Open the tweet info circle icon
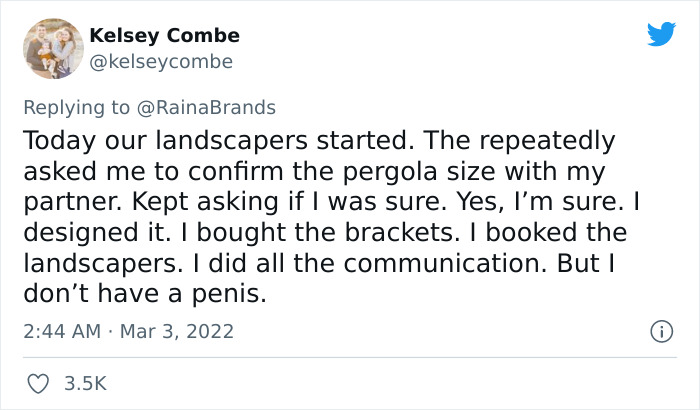 (x=660, y=331)
